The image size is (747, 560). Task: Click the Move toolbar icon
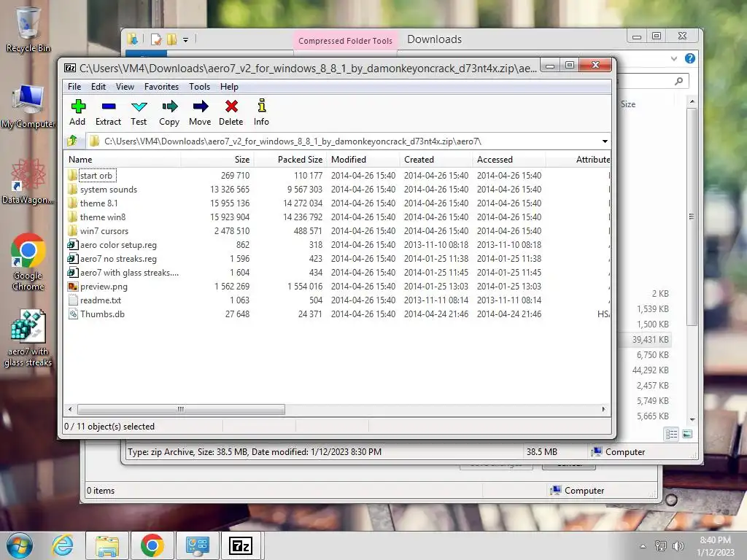(x=200, y=106)
